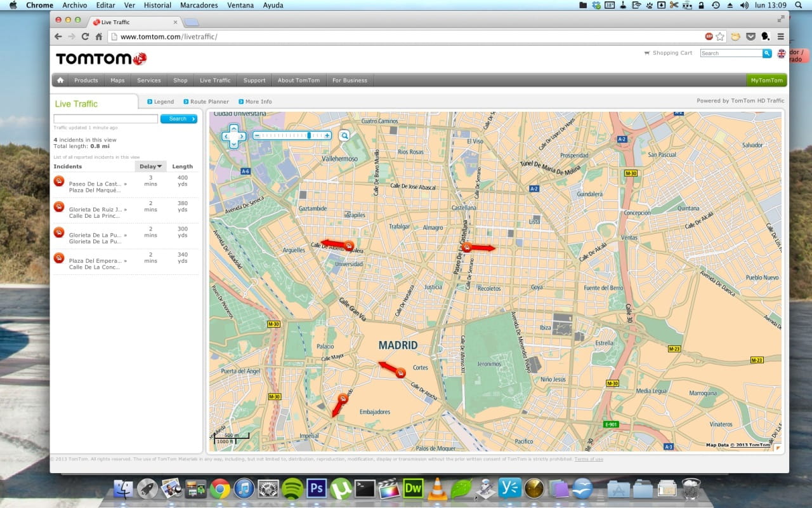Click the site search magnifier button in the header
This screenshot has height=508, width=812.
(767, 53)
